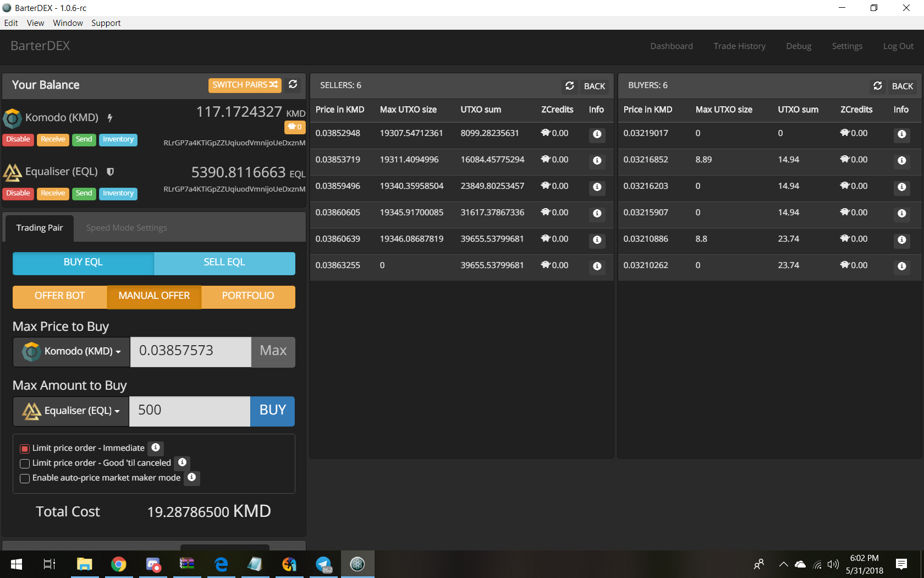Open Windows Start menu
The width and height of the screenshot is (924, 578).
click(16, 564)
